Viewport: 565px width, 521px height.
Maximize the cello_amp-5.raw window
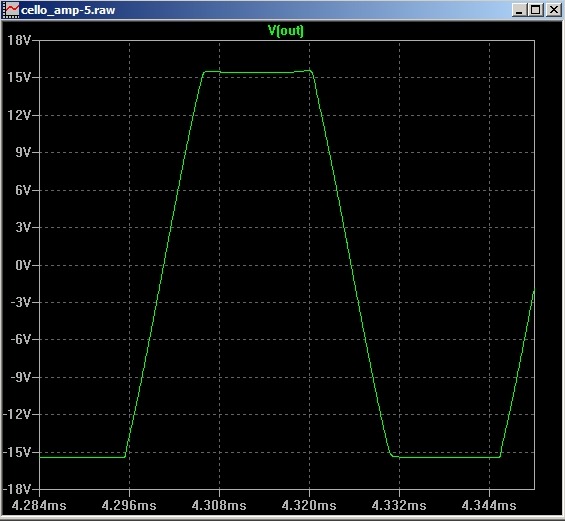click(x=535, y=10)
